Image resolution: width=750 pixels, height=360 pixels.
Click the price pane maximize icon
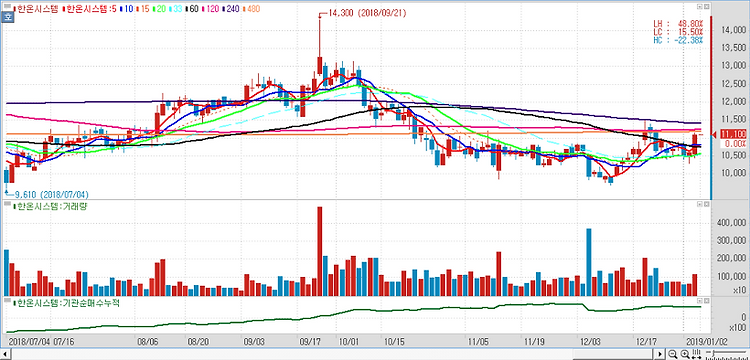(x=706, y=7)
